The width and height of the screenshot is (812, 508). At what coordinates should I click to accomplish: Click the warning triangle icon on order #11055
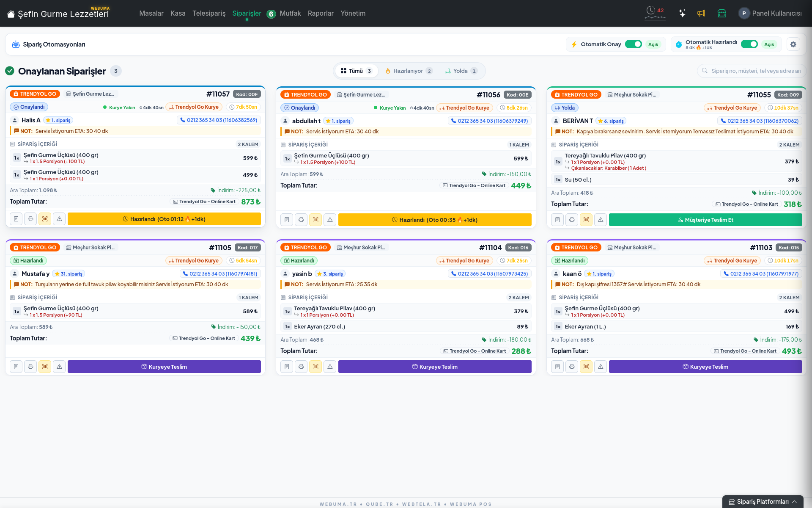pos(601,220)
